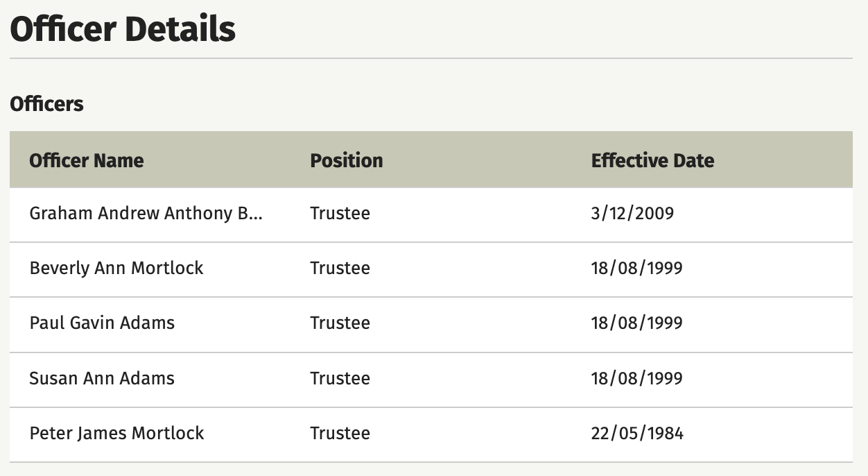Viewport: 868px width, 476px height.
Task: Click the 22/05/1984 effective date
Action: (x=637, y=433)
